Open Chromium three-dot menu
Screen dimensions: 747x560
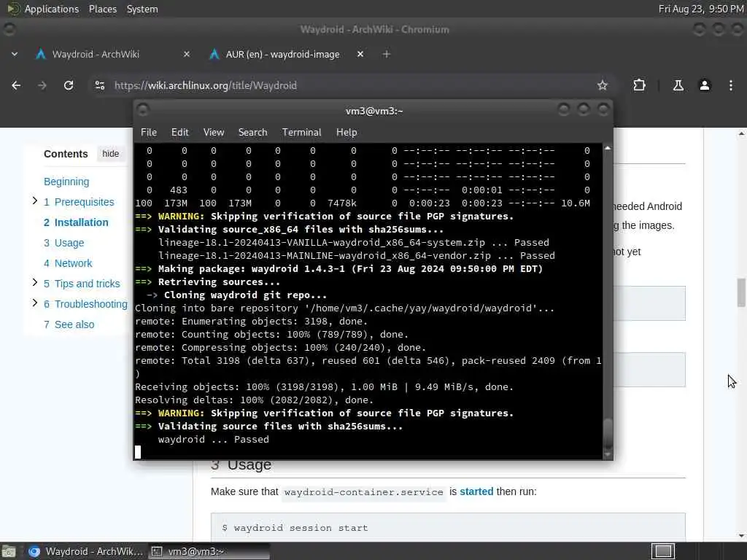click(x=731, y=85)
